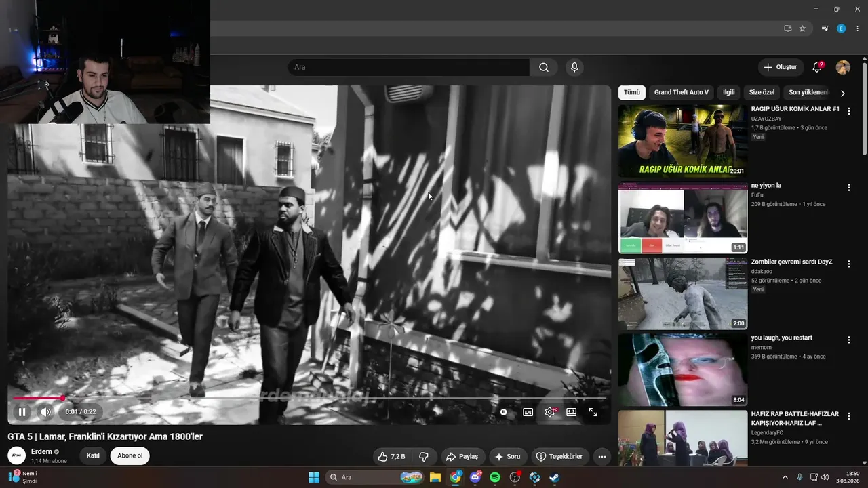Open the video quality settings gear
The height and width of the screenshot is (488, 868).
point(550,411)
